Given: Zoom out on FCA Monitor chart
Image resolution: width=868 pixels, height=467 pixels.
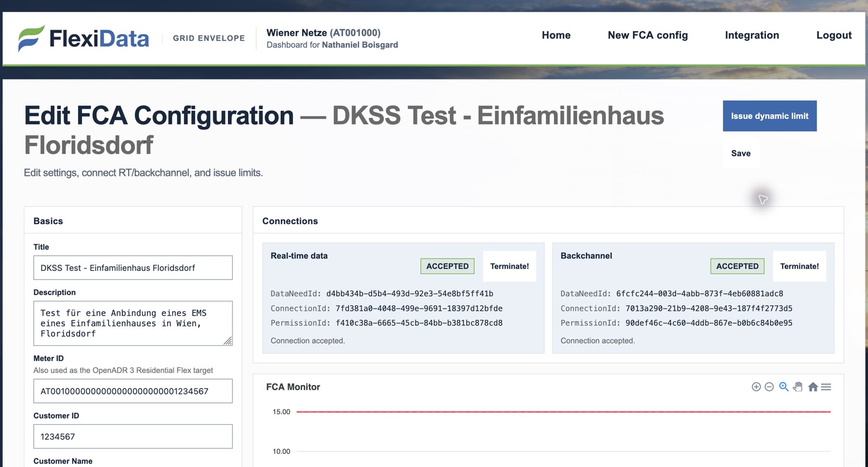Looking at the screenshot, I should pyautogui.click(x=769, y=387).
